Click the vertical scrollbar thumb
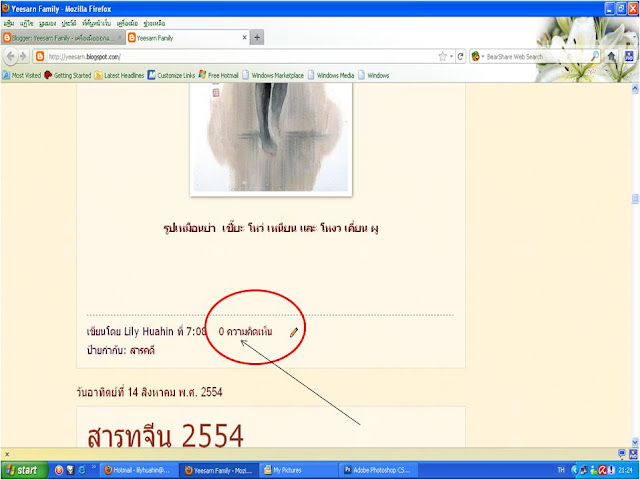640x480 pixels. point(635,199)
